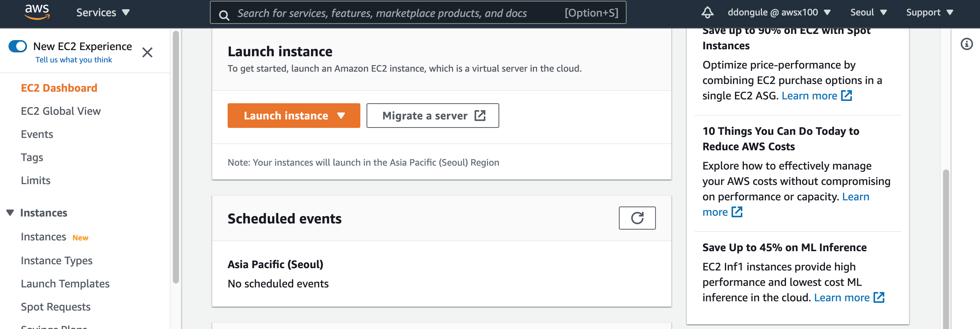The image size is (980, 329).
Task: Open Tags in the sidebar
Action: tap(32, 157)
